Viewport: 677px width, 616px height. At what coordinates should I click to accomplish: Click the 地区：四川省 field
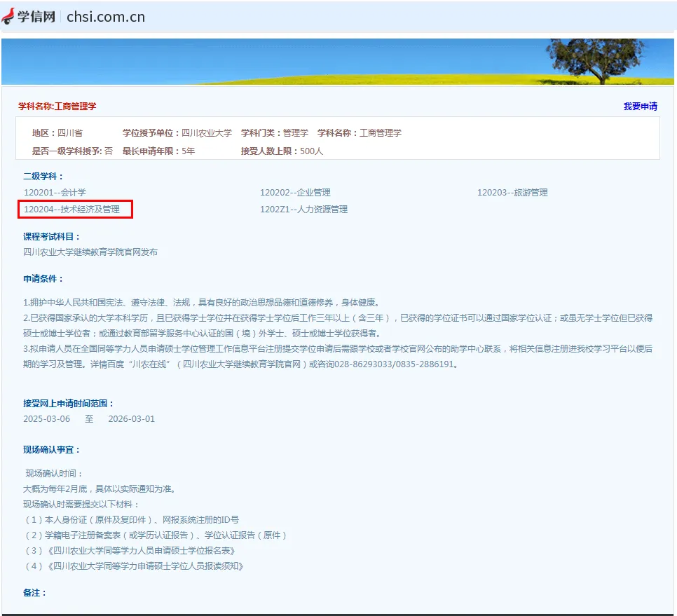click(57, 133)
